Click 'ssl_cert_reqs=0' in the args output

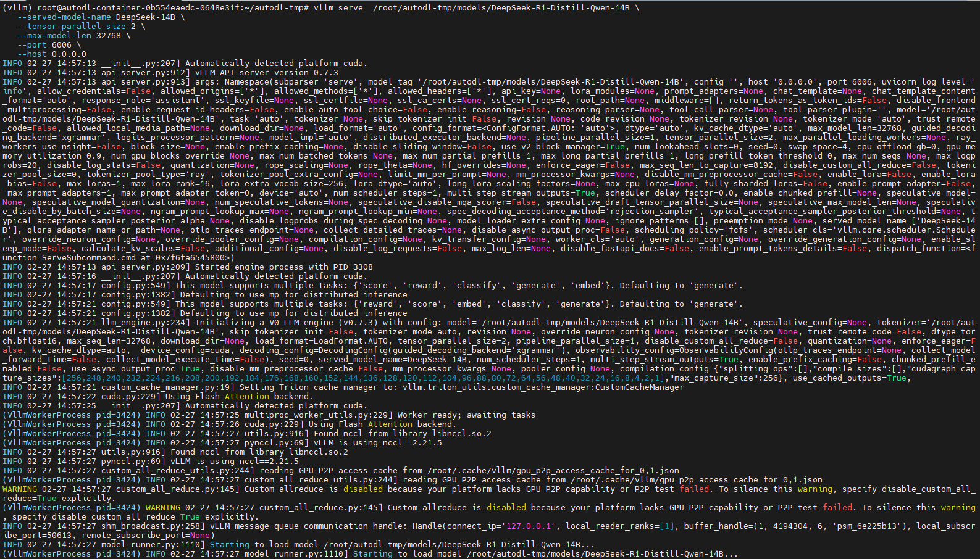[528, 101]
